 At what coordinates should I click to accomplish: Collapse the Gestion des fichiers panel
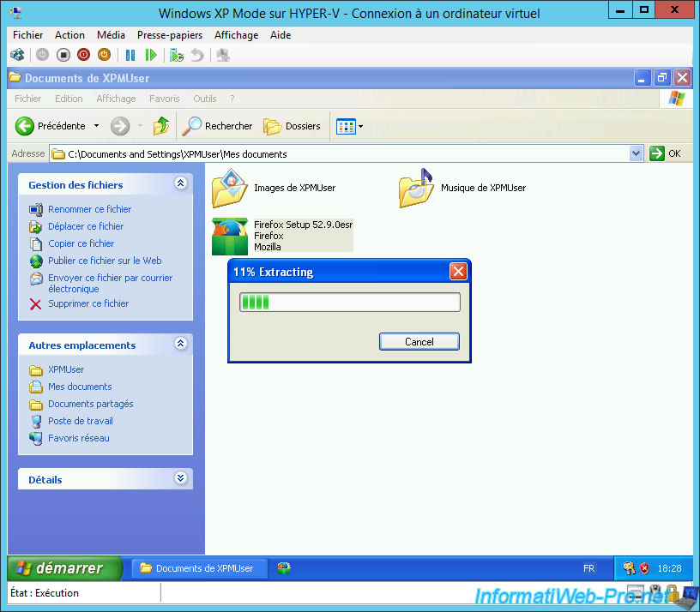click(180, 183)
